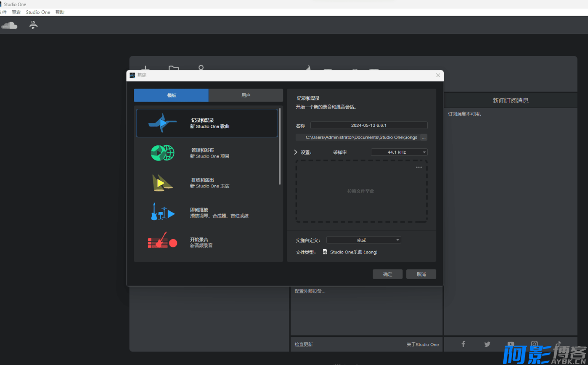
Task: Open 关于Studio One link
Action: point(423,345)
